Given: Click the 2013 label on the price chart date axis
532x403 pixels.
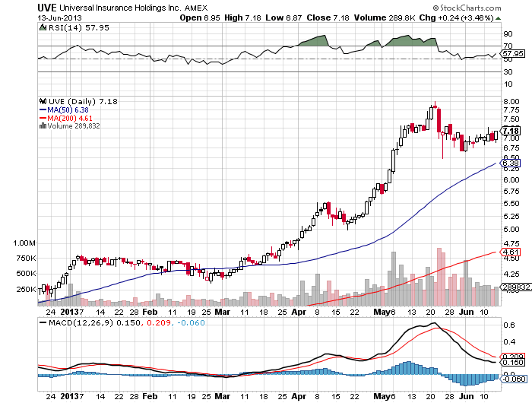Looking at the screenshot, I should (x=70, y=312).
